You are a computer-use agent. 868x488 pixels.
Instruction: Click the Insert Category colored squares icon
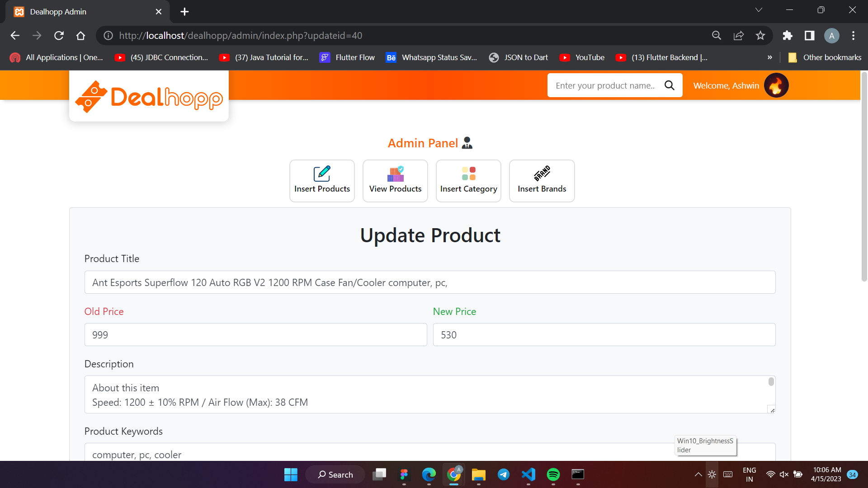(468, 174)
